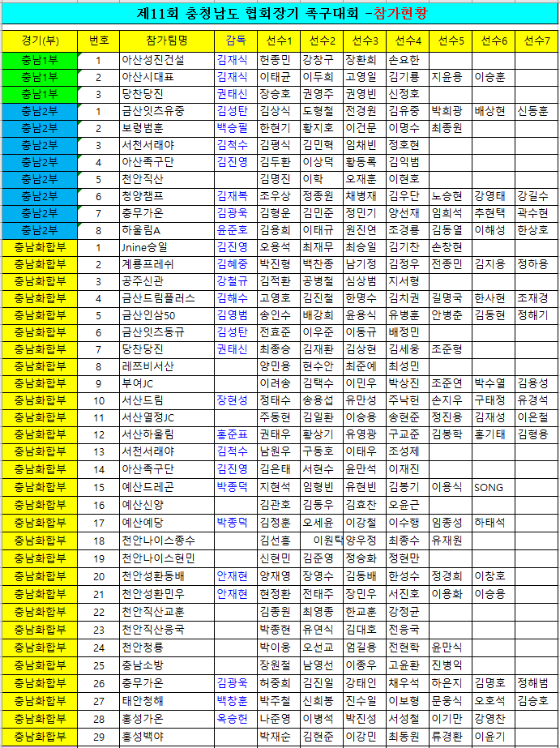Select team cell 천안성환민우
Viewport: 560px width, 748px height.
(x=167, y=594)
